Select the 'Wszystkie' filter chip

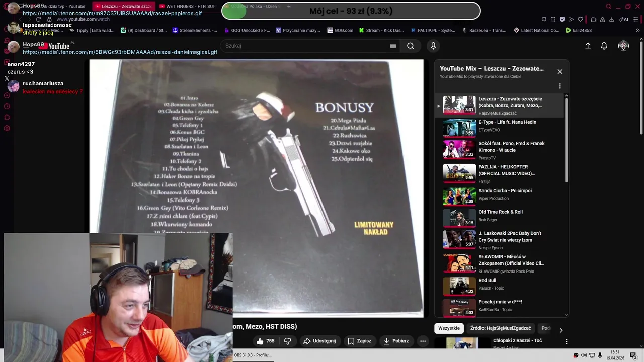pyautogui.click(x=449, y=328)
